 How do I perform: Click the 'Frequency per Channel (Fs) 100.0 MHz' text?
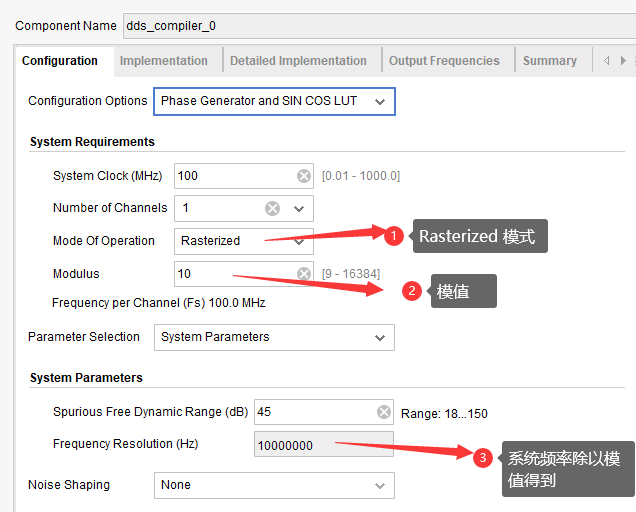coord(159,303)
